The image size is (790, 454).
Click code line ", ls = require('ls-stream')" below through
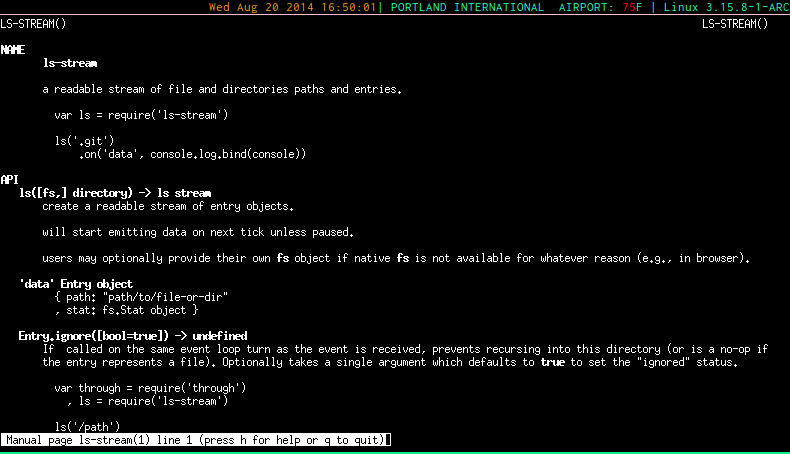click(x=147, y=401)
